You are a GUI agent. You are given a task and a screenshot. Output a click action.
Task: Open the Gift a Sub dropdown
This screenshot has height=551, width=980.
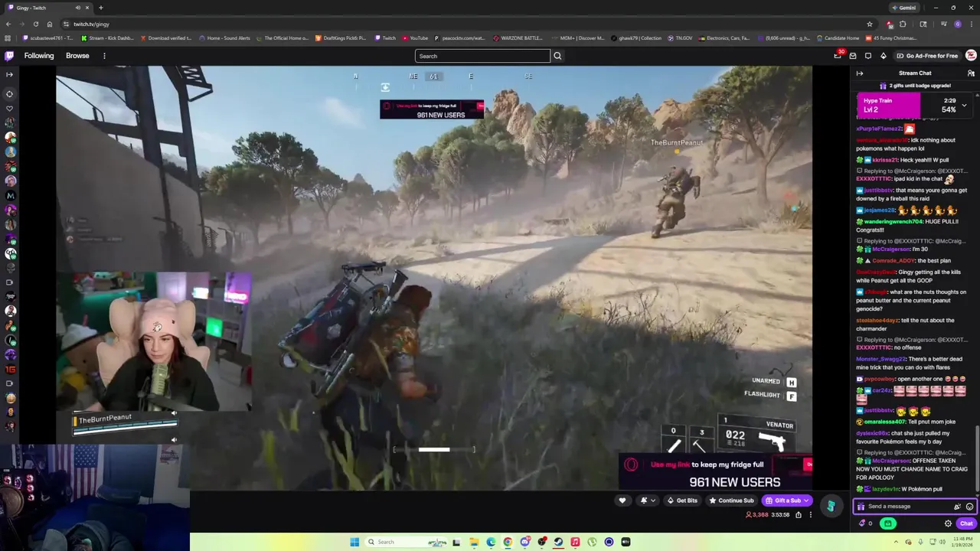[x=786, y=500]
